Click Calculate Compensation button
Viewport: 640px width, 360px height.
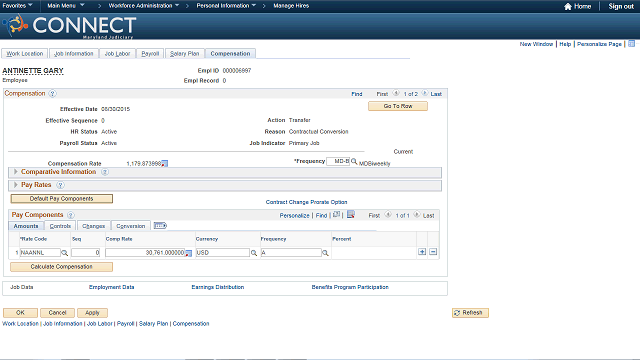62,267
